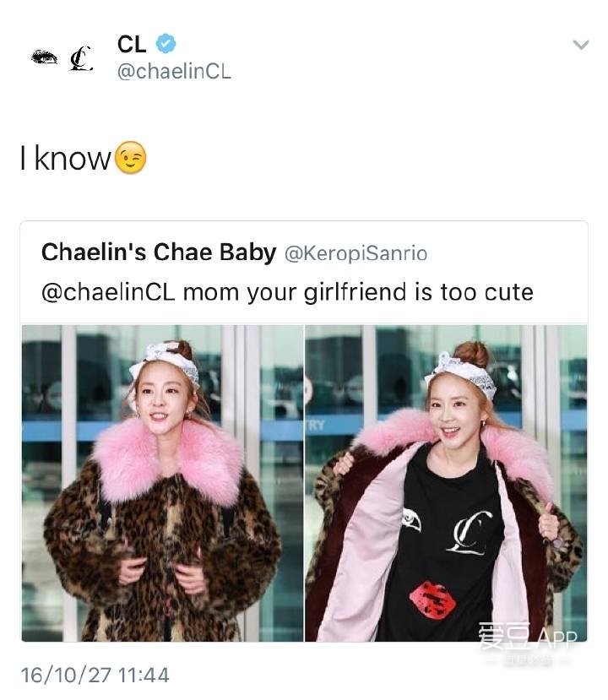608x700 pixels.
Task: View right photo showing open coat
Action: (x=446, y=484)
